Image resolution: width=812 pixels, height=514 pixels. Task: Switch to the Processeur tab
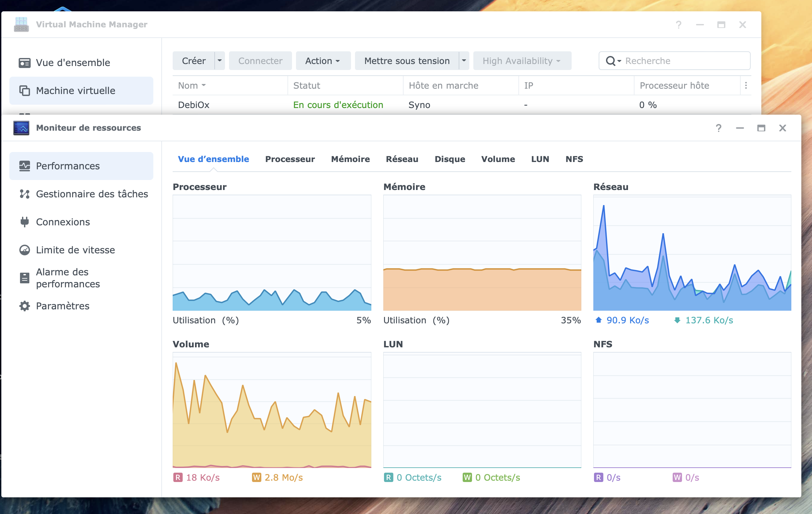point(290,159)
